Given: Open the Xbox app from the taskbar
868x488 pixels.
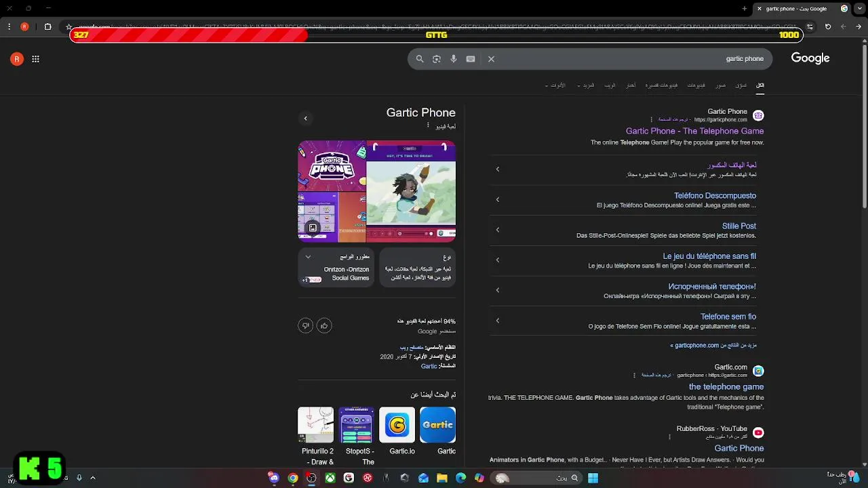Looking at the screenshot, I should pyautogui.click(x=330, y=478).
